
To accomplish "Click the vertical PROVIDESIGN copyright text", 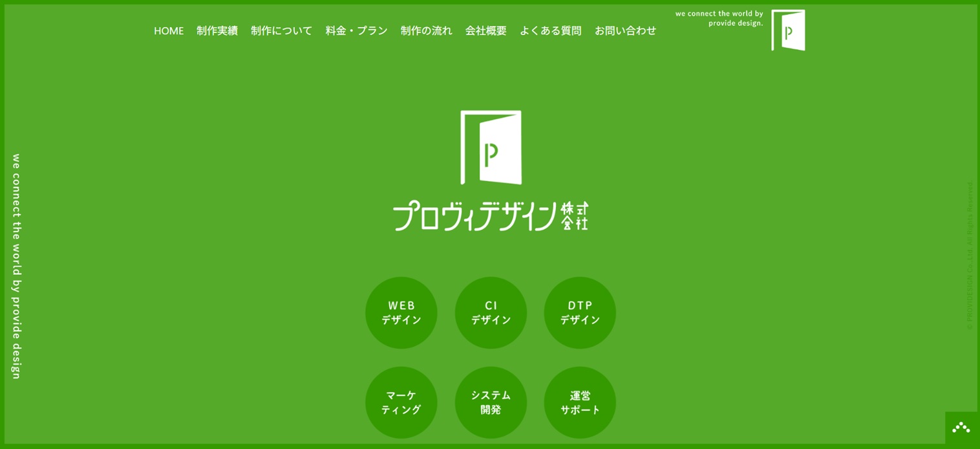I will (x=970, y=256).
